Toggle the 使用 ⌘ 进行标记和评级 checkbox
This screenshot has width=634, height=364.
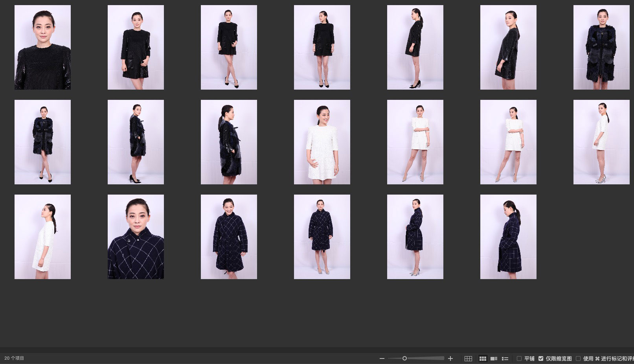[x=578, y=358]
